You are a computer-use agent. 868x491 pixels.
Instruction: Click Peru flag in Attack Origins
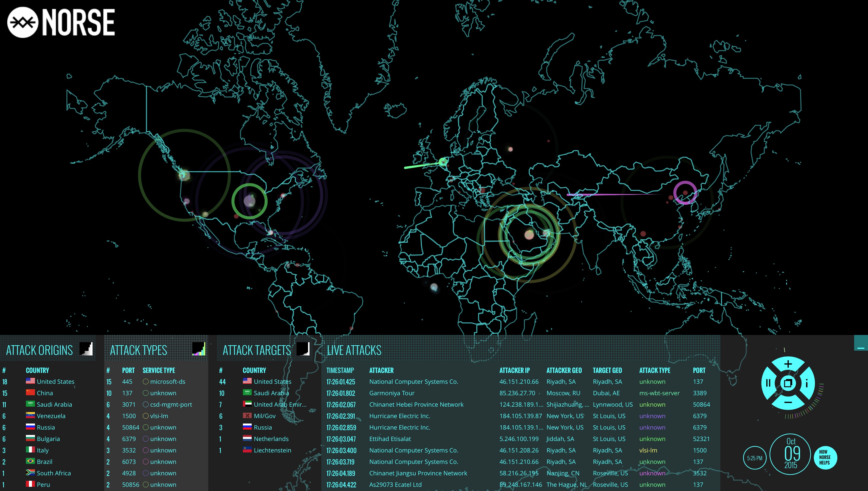(30, 484)
